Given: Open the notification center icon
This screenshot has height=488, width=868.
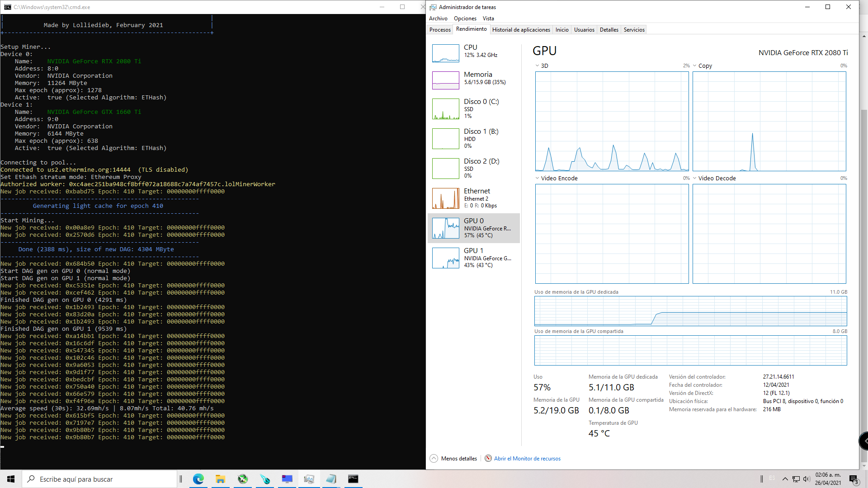Looking at the screenshot, I should click(853, 479).
